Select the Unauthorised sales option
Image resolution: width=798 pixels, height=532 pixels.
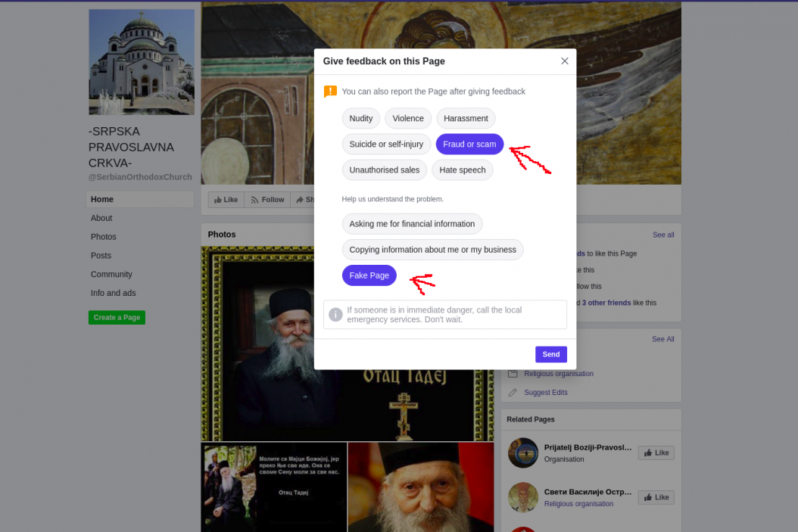[385, 170]
